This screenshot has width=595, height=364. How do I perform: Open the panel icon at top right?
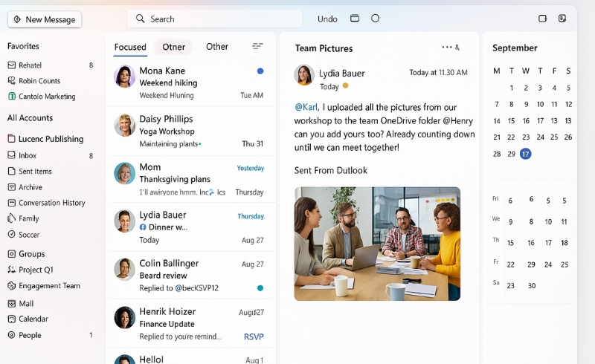[x=543, y=18]
